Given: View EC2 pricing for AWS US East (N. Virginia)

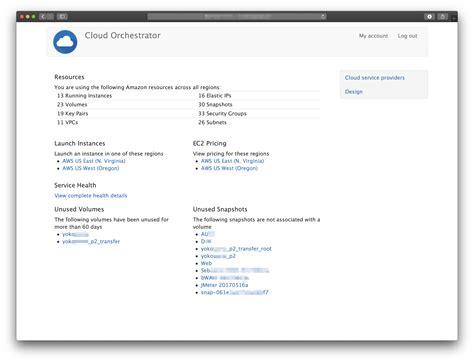Looking at the screenshot, I should click(232, 161).
